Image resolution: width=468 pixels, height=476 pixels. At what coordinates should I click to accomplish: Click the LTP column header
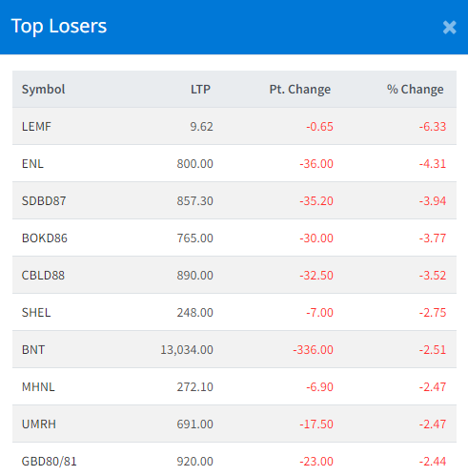pyautogui.click(x=200, y=90)
